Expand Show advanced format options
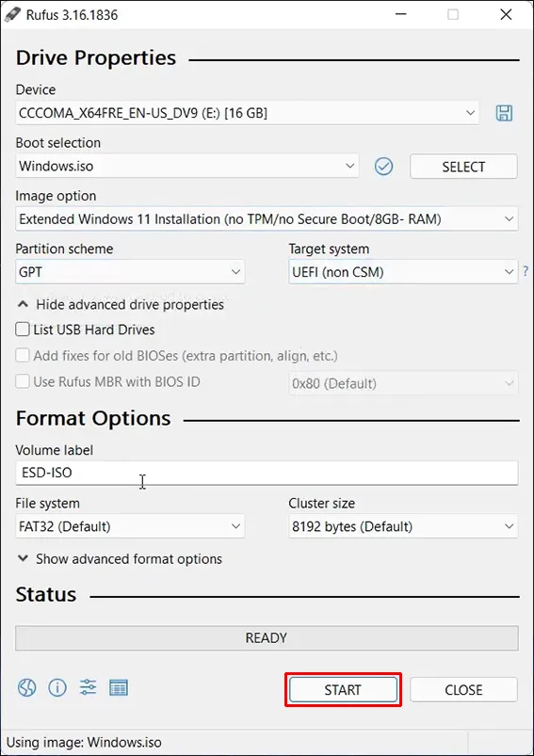The width and height of the screenshot is (534, 756). point(120,559)
